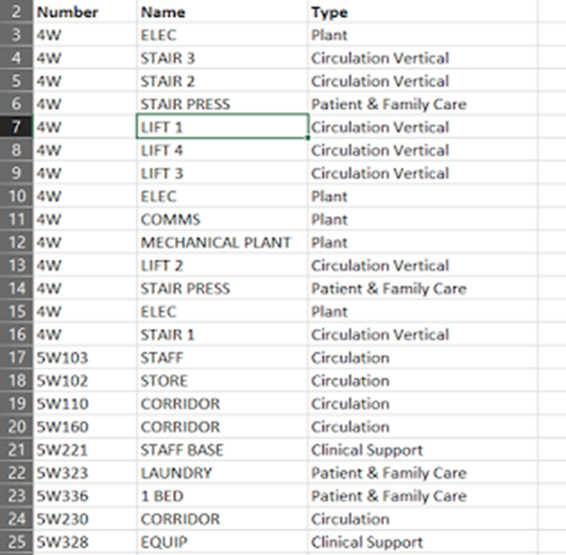Select the '4W' cell in row 16
566x555 pixels.
85,334
